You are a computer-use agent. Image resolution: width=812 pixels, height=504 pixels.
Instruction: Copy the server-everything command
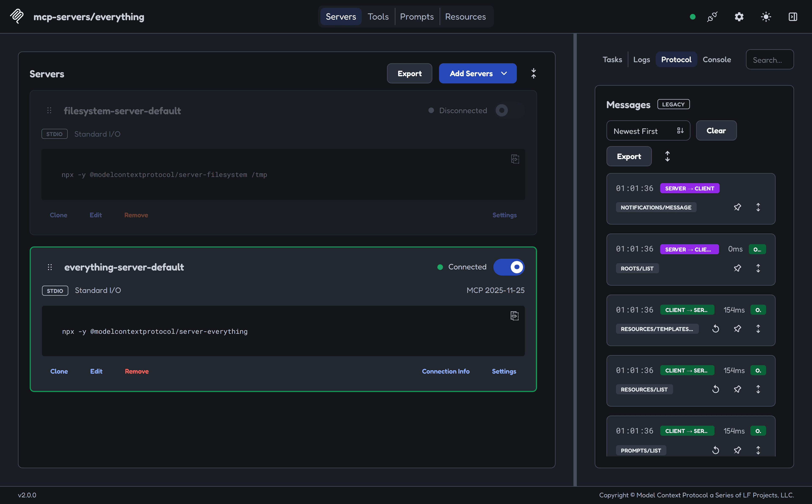(x=514, y=316)
